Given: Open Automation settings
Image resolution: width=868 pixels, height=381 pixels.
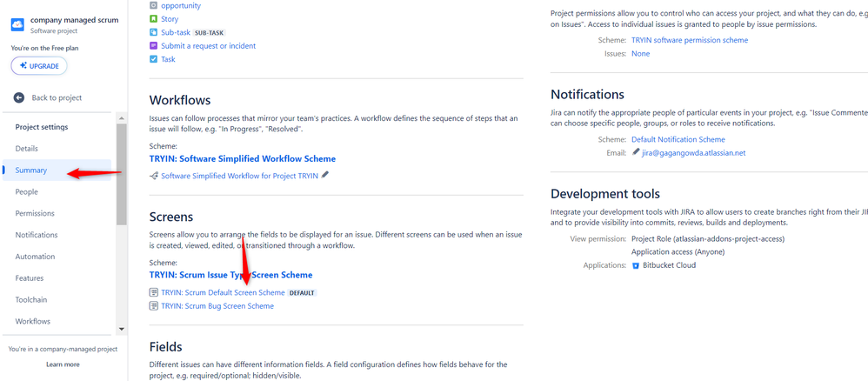Looking at the screenshot, I should point(35,257).
